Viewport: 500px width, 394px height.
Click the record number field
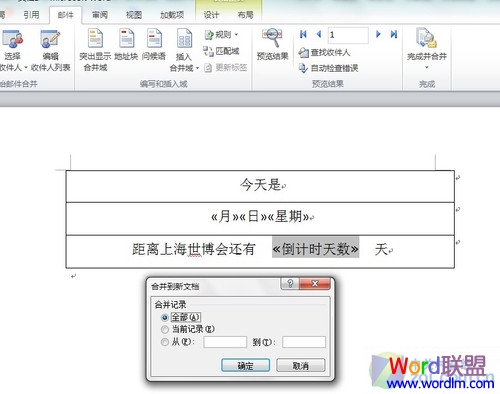click(348, 35)
